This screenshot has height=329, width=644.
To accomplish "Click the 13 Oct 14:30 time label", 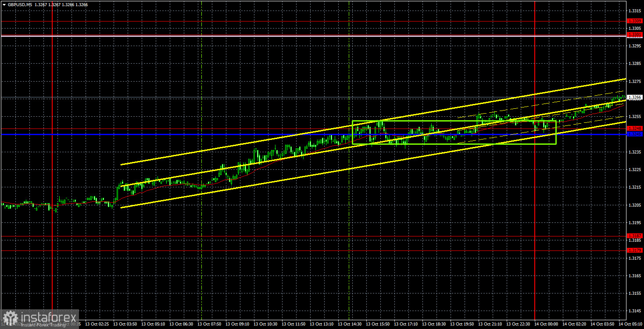I will click(x=350, y=325).
